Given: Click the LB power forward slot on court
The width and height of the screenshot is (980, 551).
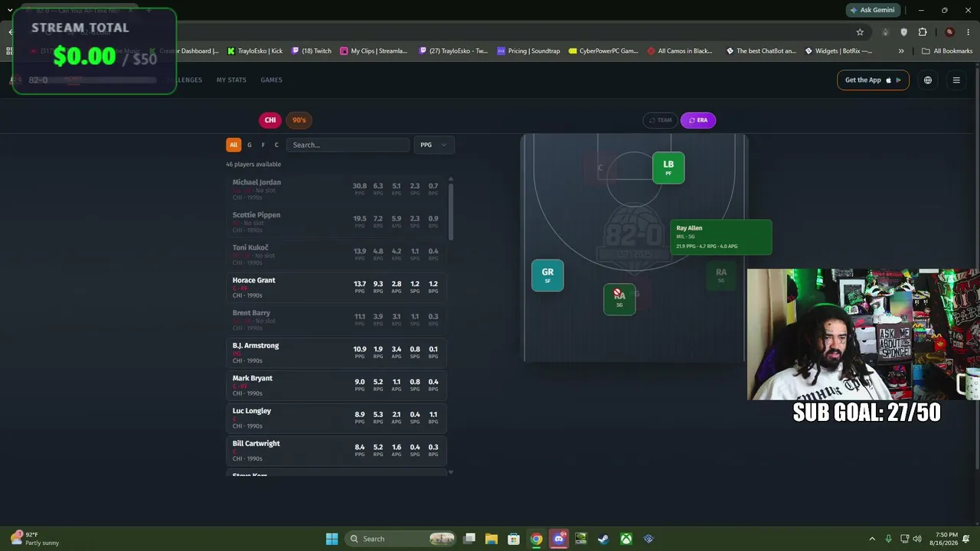Looking at the screenshot, I should coord(668,168).
